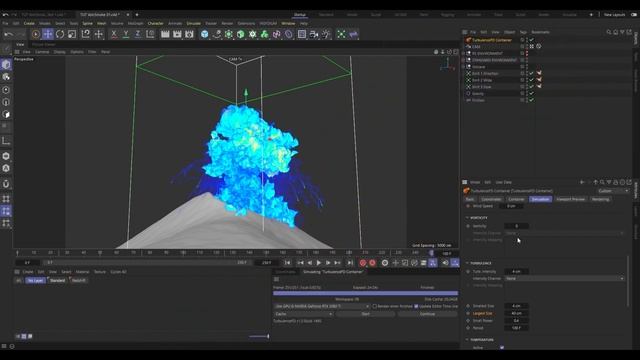This screenshot has width=640, height=360.
Task: Click the coordinate system icon
Action: tap(150, 34)
